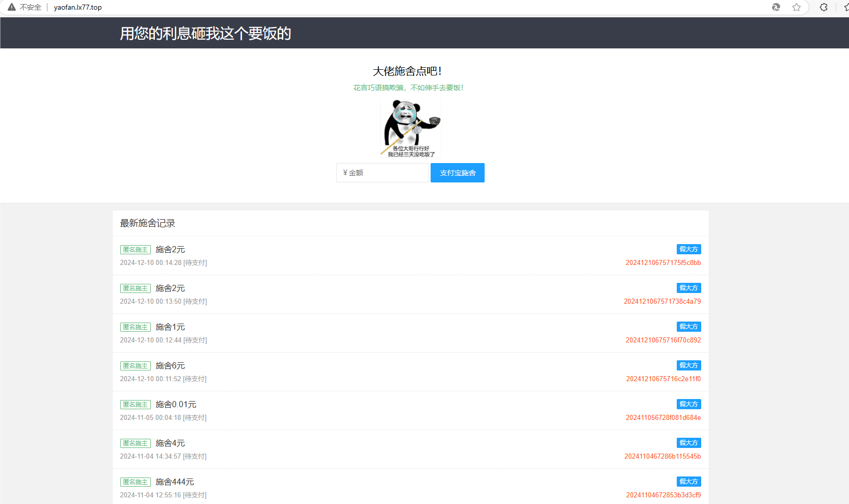Screen dimensions: 849x504
Task: Click 匿名施主 tag on the 00:13:50 record
Action: [136, 288]
